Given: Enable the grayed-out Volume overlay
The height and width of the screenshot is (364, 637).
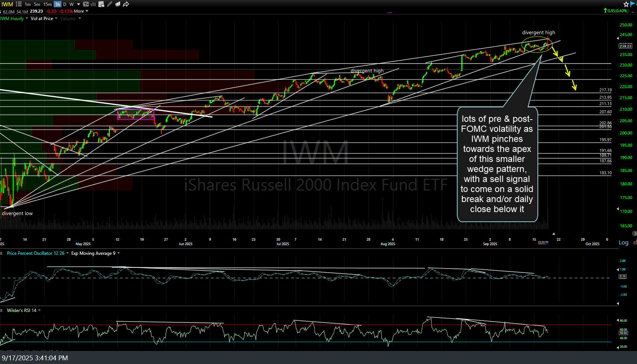Looking at the screenshot, I should (x=68, y=18).
